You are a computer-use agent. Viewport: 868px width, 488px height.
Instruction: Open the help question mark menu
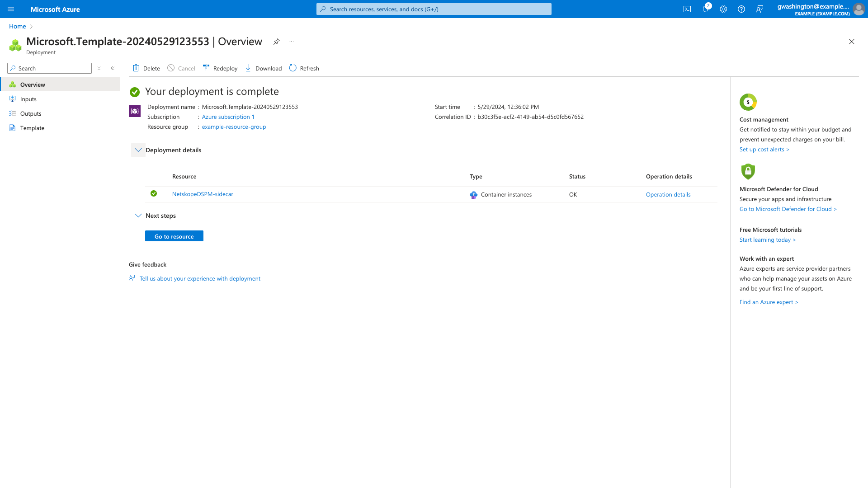tap(741, 9)
